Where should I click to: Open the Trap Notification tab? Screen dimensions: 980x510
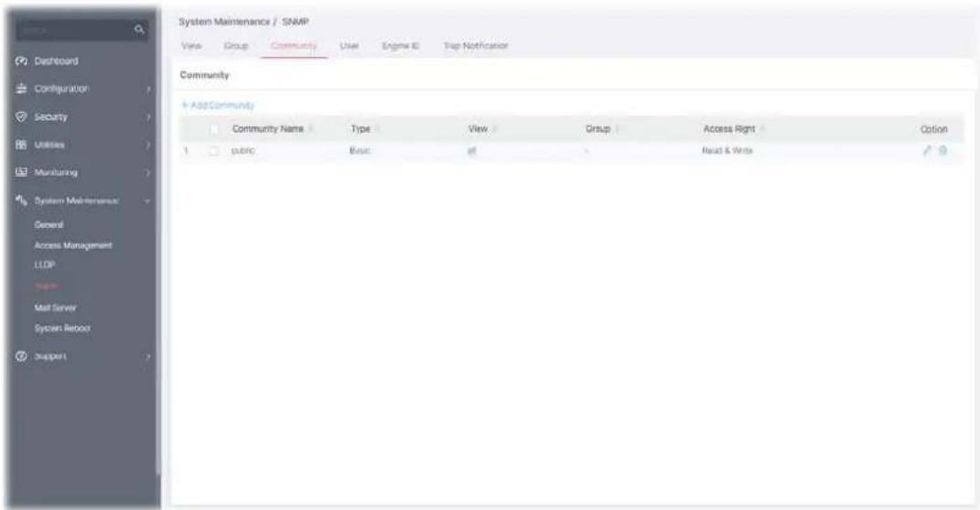point(476,46)
